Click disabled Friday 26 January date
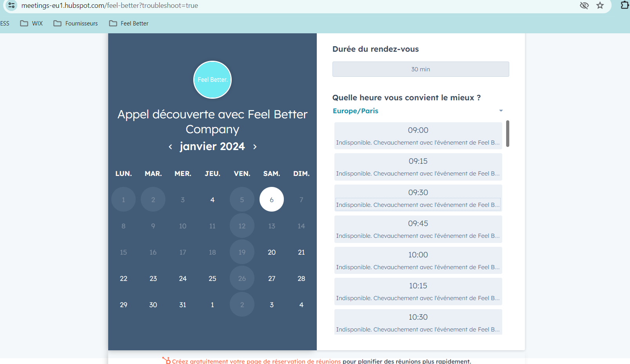This screenshot has height=364, width=630. coord(242,278)
